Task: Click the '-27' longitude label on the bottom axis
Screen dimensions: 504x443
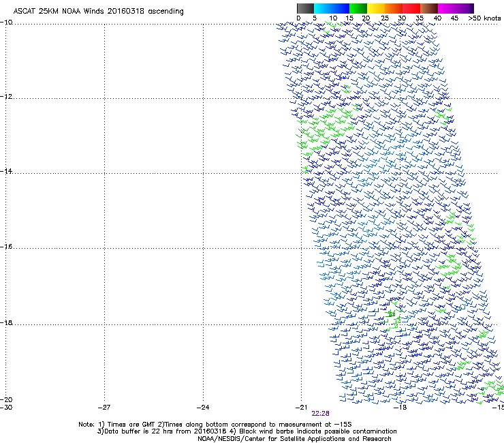Action: (x=104, y=408)
